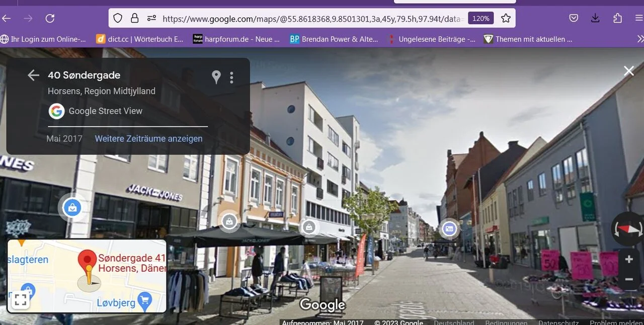Click the back arrow in the Søndergade panel
This screenshot has width=644, height=325.
pos(33,75)
